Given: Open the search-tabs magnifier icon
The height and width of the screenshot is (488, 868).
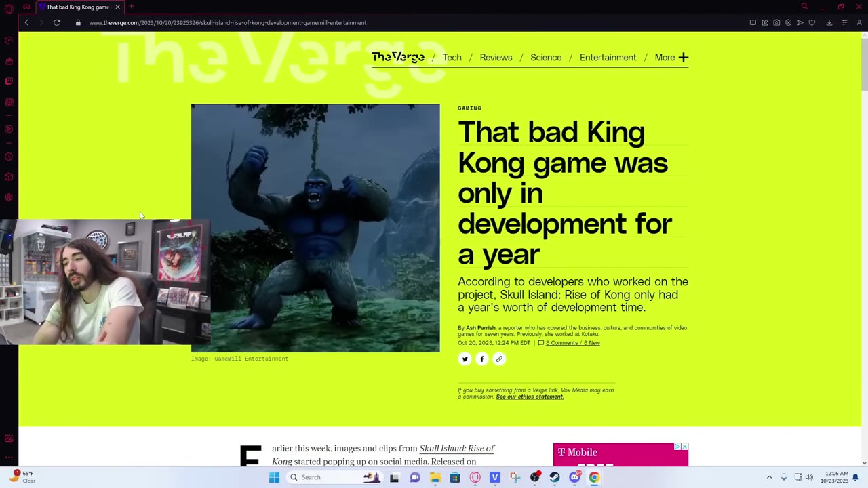Looking at the screenshot, I should point(805,7).
